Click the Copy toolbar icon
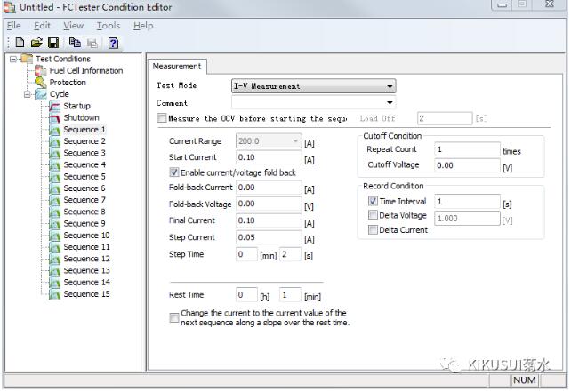 (75, 43)
